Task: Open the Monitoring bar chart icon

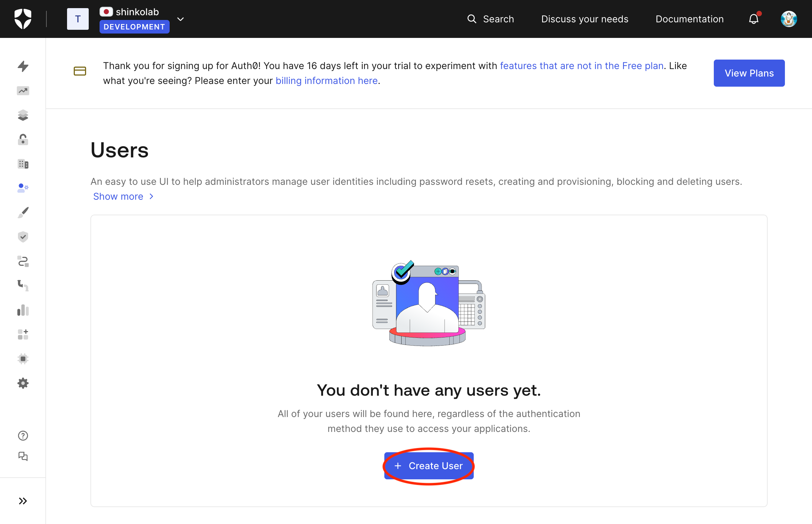Action: coord(23,310)
